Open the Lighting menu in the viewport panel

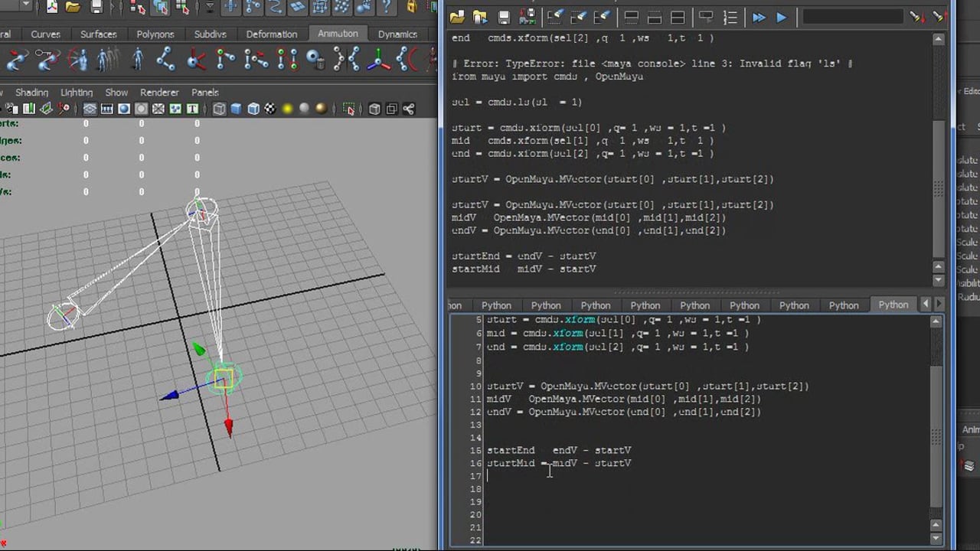click(76, 92)
